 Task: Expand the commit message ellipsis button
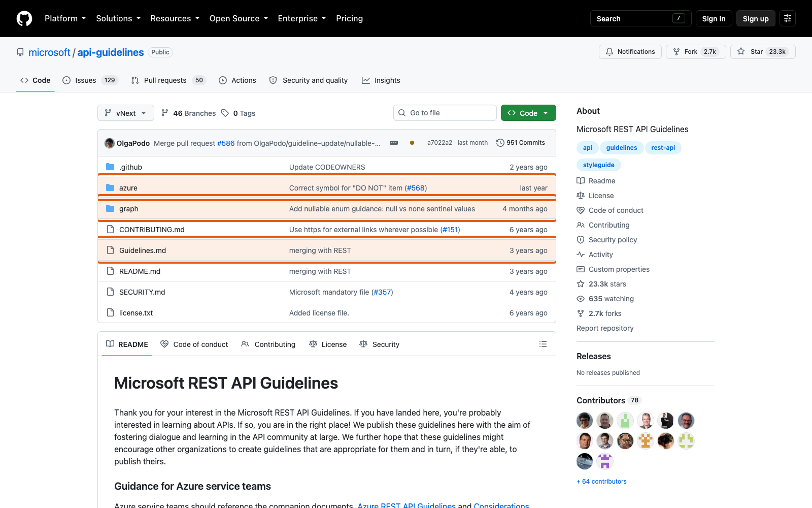[394, 143]
